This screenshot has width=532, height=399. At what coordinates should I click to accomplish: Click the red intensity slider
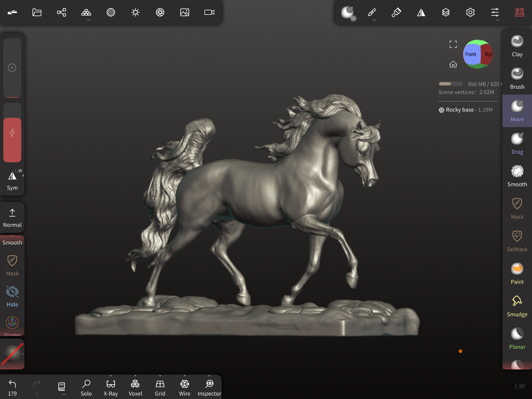[x=12, y=140]
